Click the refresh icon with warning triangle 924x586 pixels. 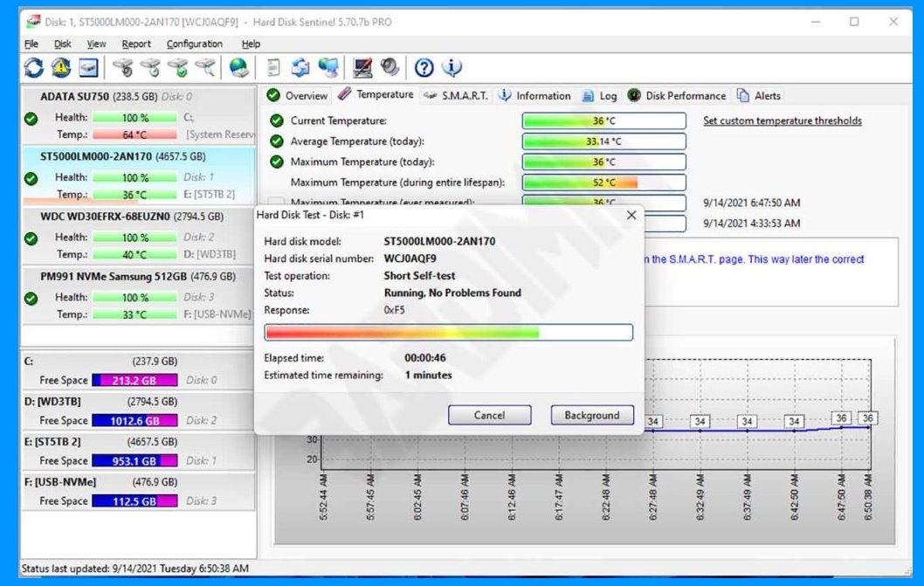pyautogui.click(x=60, y=68)
